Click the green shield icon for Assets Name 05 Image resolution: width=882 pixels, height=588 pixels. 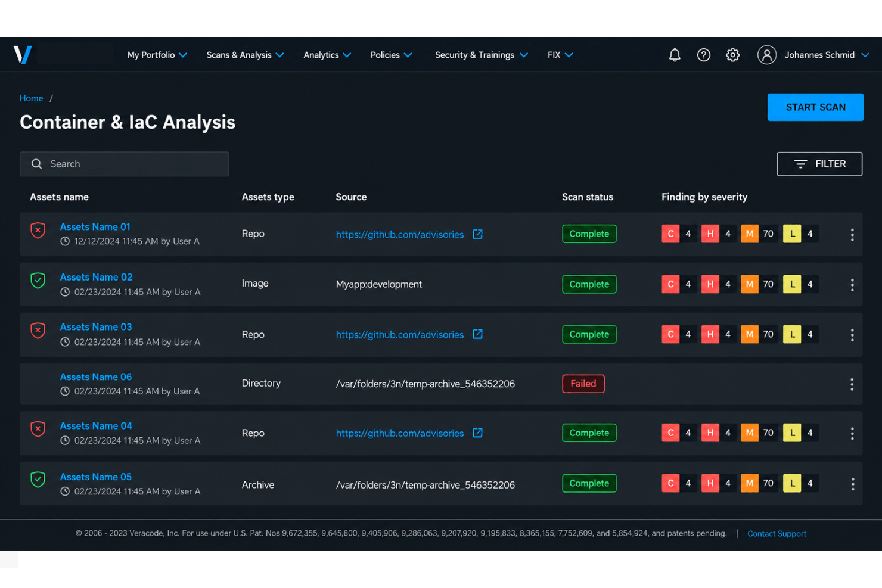coord(38,479)
